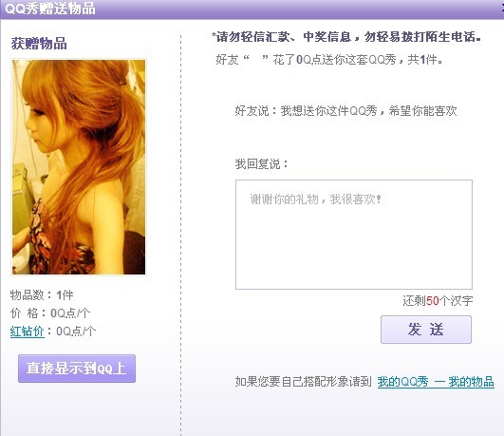
Task: Close the QQ秀赠送物品 dialog
Action: tap(501, 9)
